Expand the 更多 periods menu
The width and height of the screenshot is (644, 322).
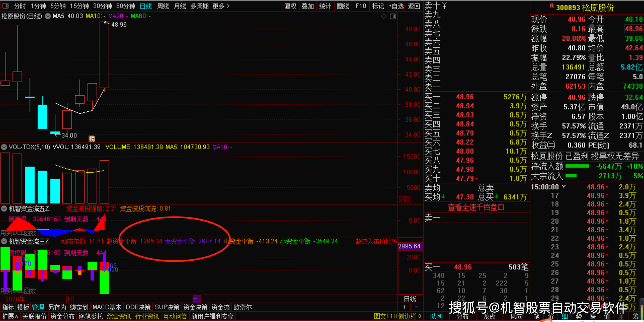point(221,6)
